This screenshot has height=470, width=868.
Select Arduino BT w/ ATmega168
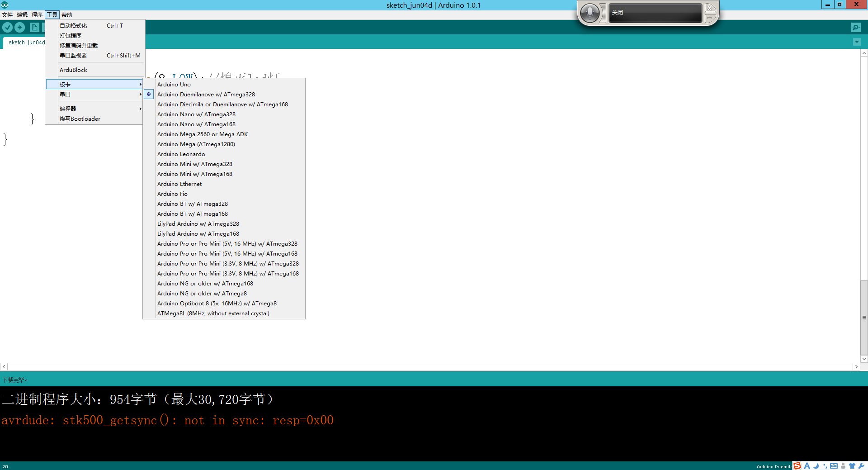[x=224, y=214]
